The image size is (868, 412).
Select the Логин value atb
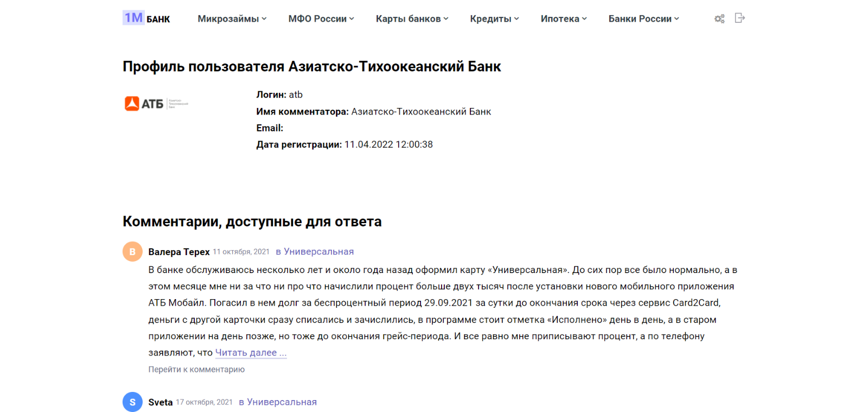click(296, 94)
